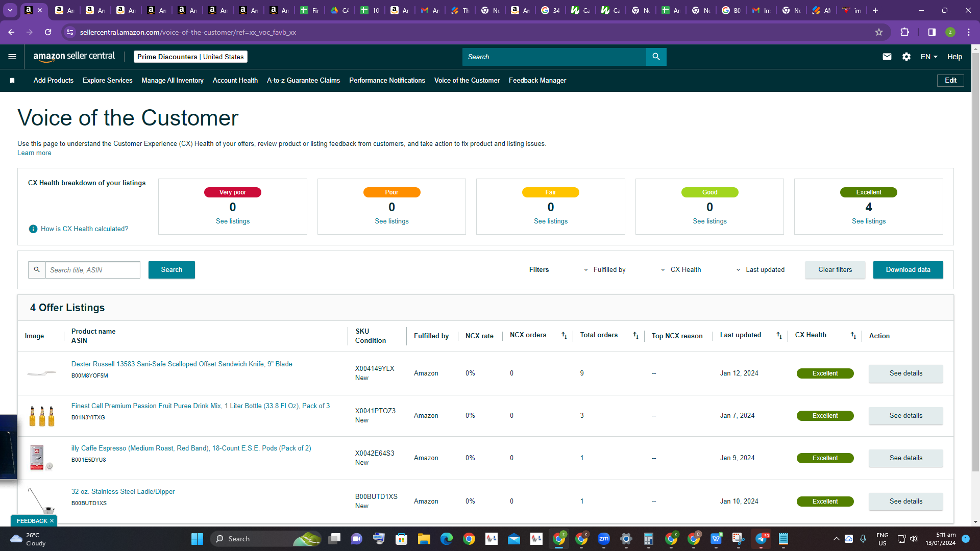This screenshot has width=980, height=551.
Task: Click the Amazon Seller Central logo
Action: (x=74, y=57)
